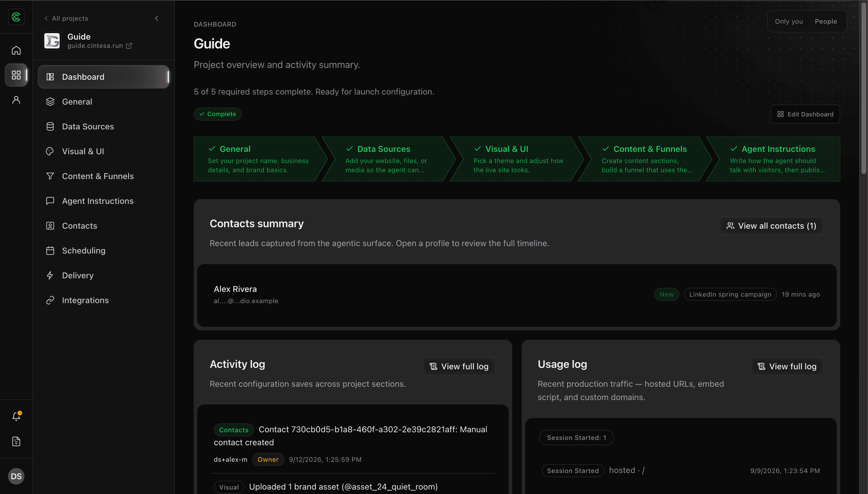Click guide.cintesa.run URL text
The width and height of the screenshot is (868, 494).
coord(95,46)
